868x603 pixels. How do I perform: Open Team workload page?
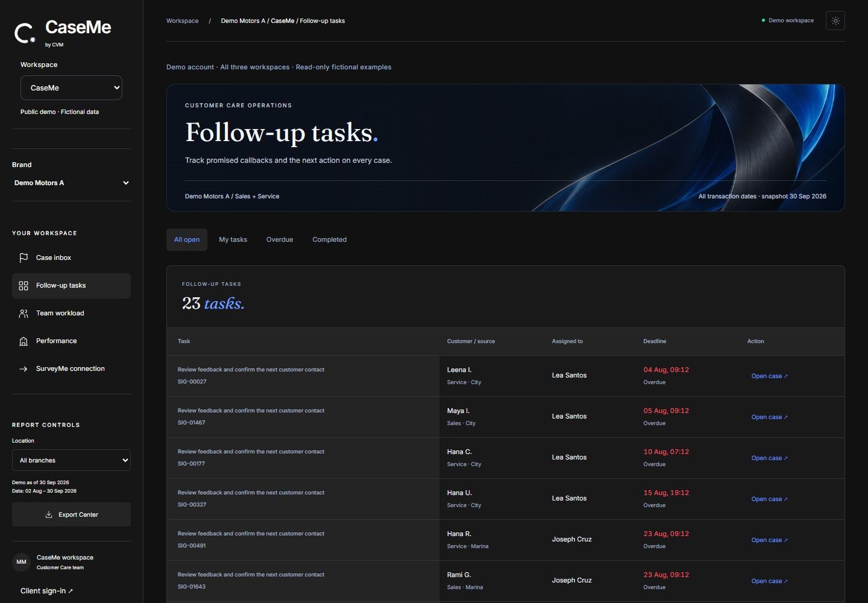[71, 314]
